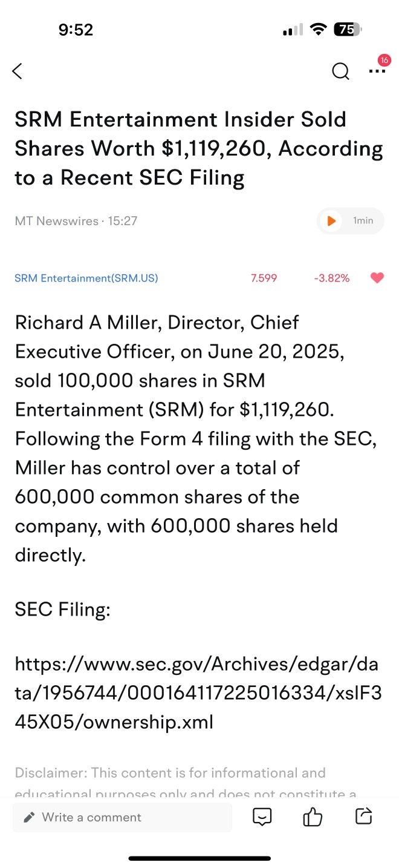Tap the red 16 notification badge
The width and height of the screenshot is (399, 868).
point(384,61)
